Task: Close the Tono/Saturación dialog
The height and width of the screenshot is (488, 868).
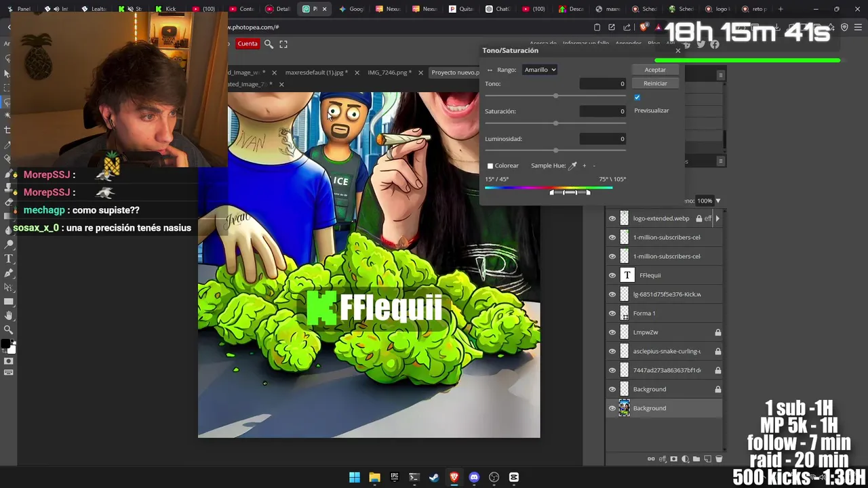Action: pyautogui.click(x=677, y=51)
